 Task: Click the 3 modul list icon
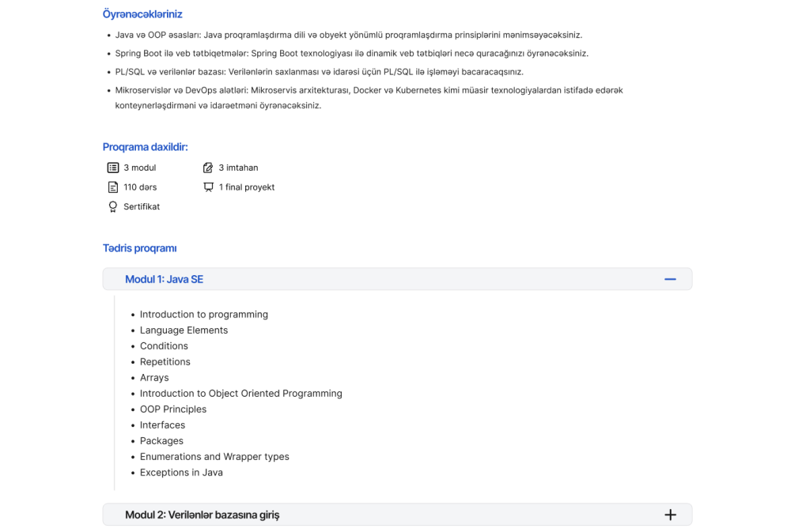pos(112,168)
